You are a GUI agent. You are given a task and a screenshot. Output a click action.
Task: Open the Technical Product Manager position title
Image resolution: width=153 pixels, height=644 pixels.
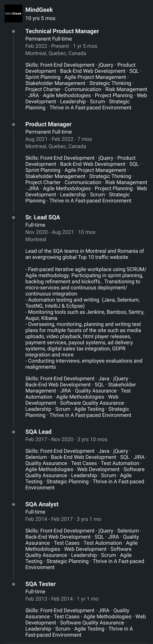click(x=62, y=31)
